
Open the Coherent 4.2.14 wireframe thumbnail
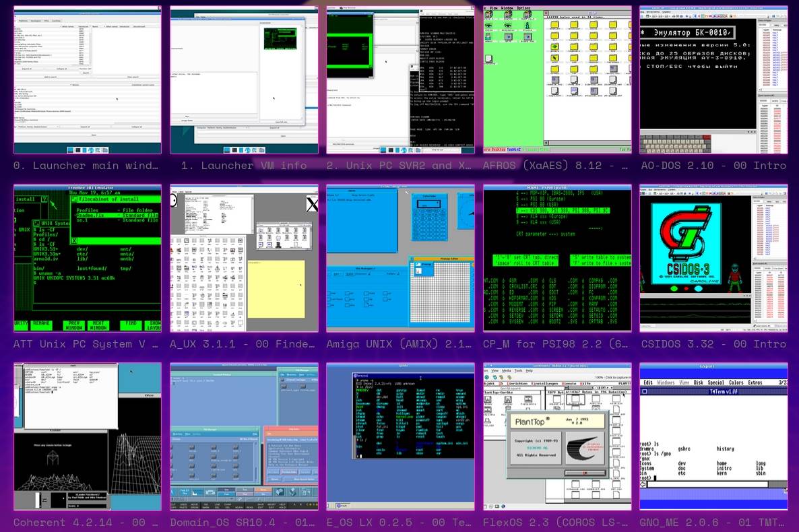click(x=87, y=436)
